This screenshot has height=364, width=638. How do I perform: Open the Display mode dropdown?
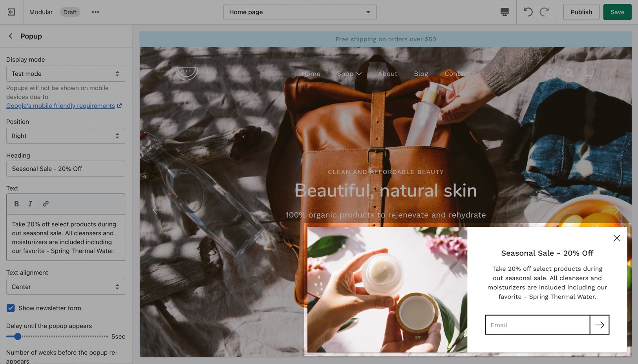tap(66, 74)
